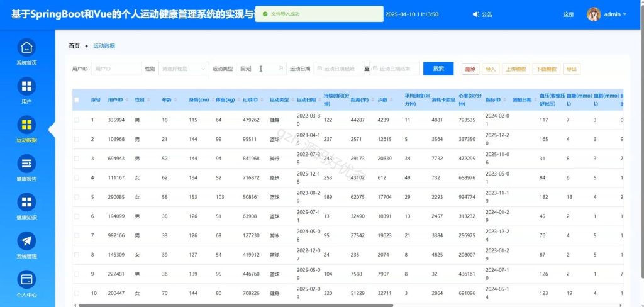Click the blue 搜索 button

click(x=438, y=69)
